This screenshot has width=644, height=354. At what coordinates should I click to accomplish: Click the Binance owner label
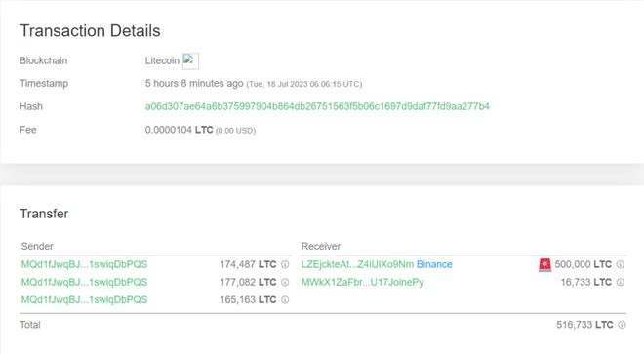pos(434,264)
